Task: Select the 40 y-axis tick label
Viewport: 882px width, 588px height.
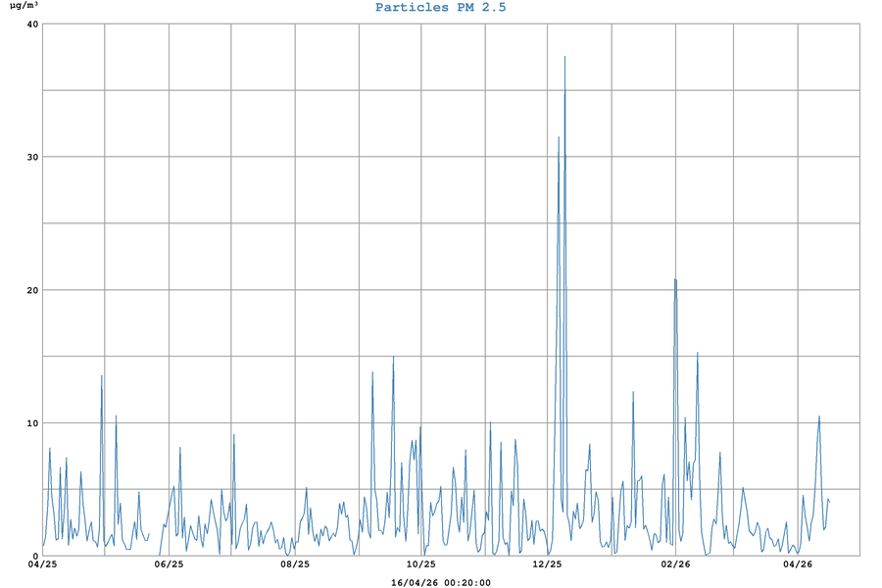Action: tap(32, 24)
